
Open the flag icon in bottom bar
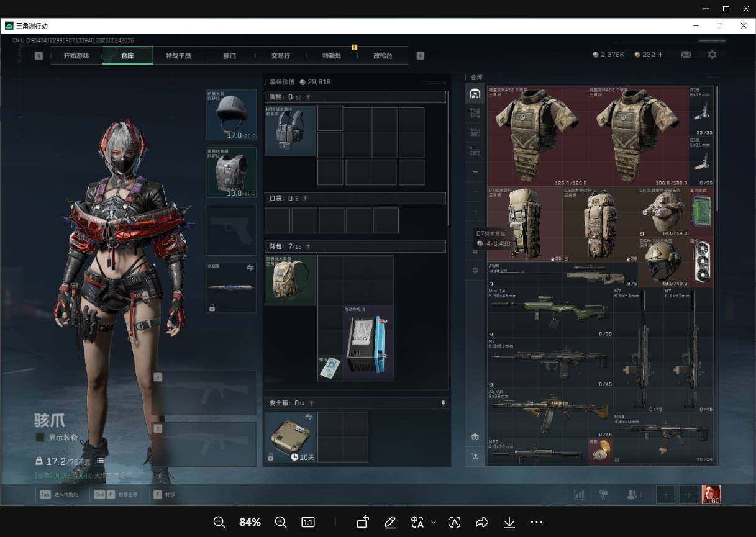(x=604, y=495)
